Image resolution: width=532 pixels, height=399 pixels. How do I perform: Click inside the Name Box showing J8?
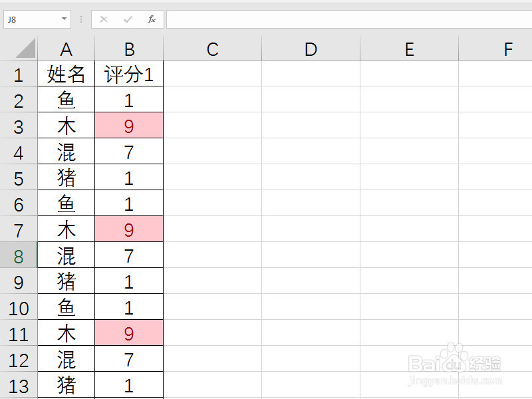[32, 19]
